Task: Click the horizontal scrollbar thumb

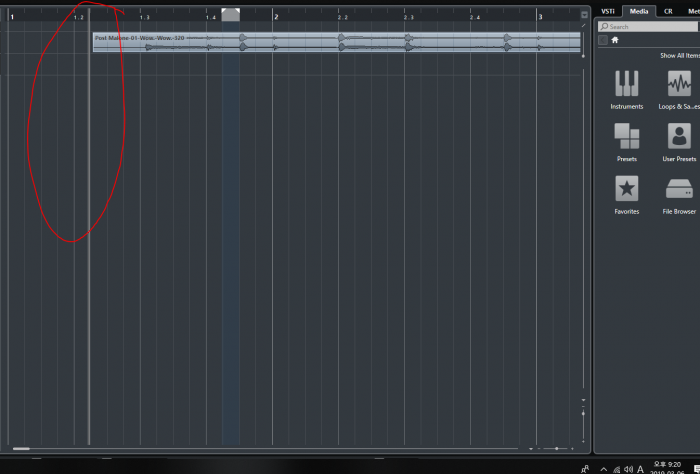Action: (21, 449)
